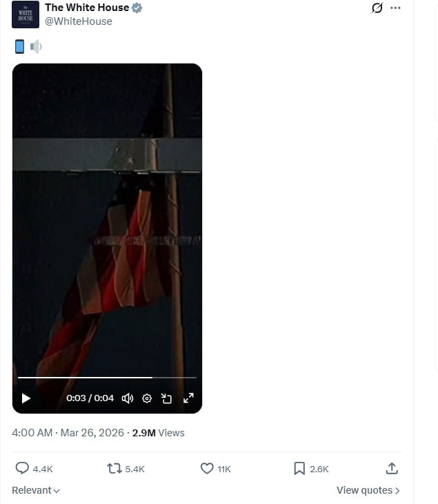Screen dimensions: 438x504
Task: Click the post timestamp 4:00 AM Mar 26, 2026
Action: (68, 433)
